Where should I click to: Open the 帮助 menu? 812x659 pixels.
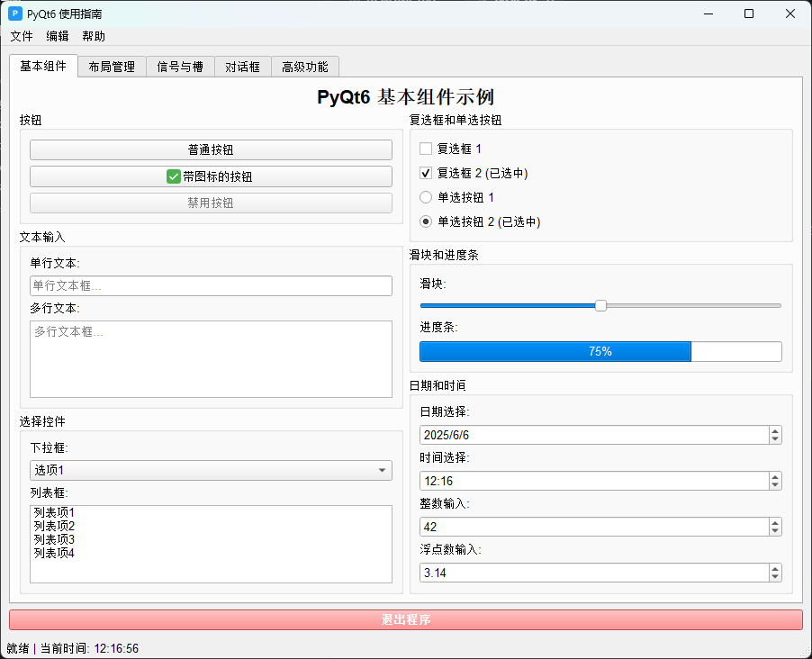(x=94, y=36)
